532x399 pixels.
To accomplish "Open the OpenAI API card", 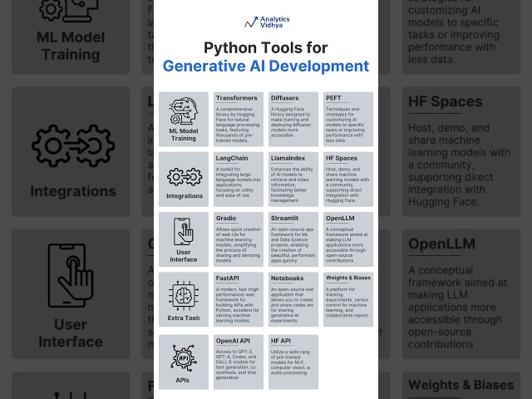I will pos(239,362).
